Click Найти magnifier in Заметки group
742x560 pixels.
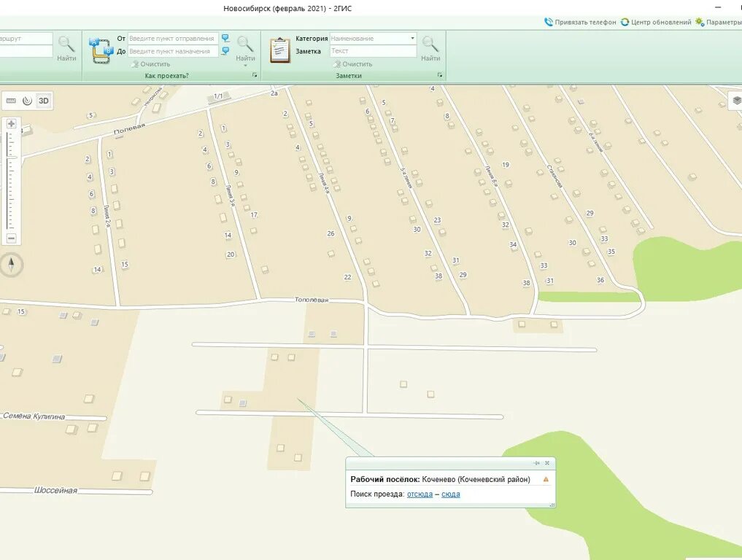(x=430, y=49)
